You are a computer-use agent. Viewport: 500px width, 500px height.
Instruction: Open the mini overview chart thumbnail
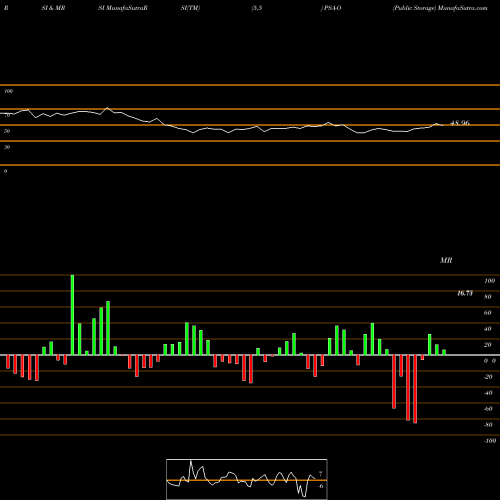point(247,479)
